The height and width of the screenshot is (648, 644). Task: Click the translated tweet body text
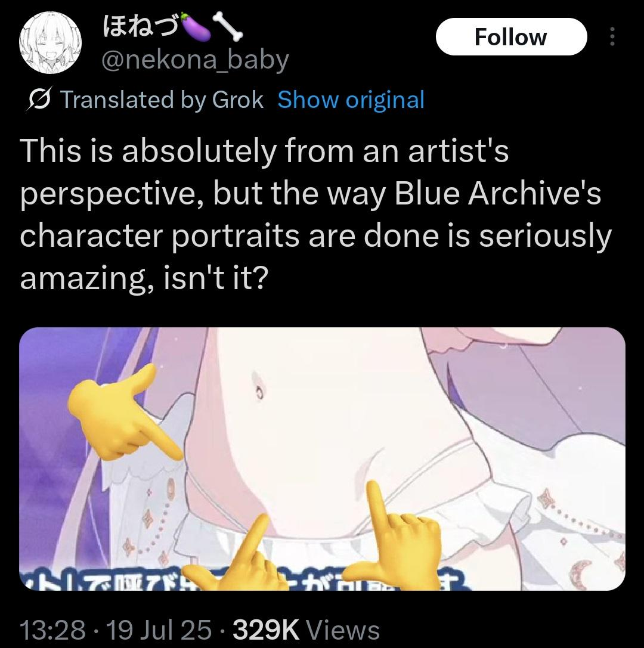tap(315, 215)
